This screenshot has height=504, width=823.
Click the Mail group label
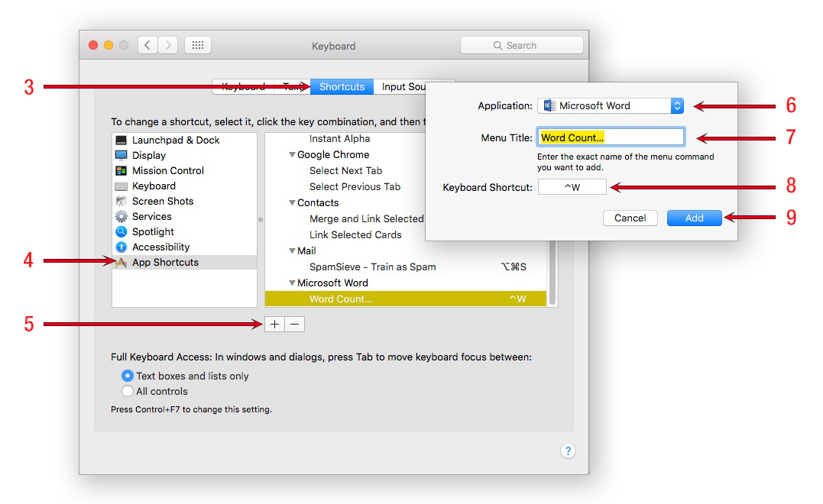tap(306, 251)
